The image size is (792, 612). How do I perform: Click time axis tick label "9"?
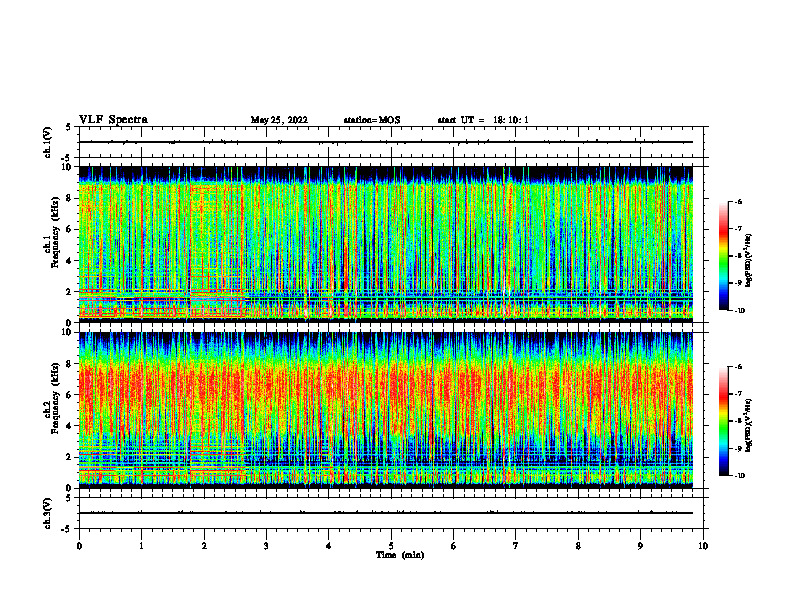[640, 546]
